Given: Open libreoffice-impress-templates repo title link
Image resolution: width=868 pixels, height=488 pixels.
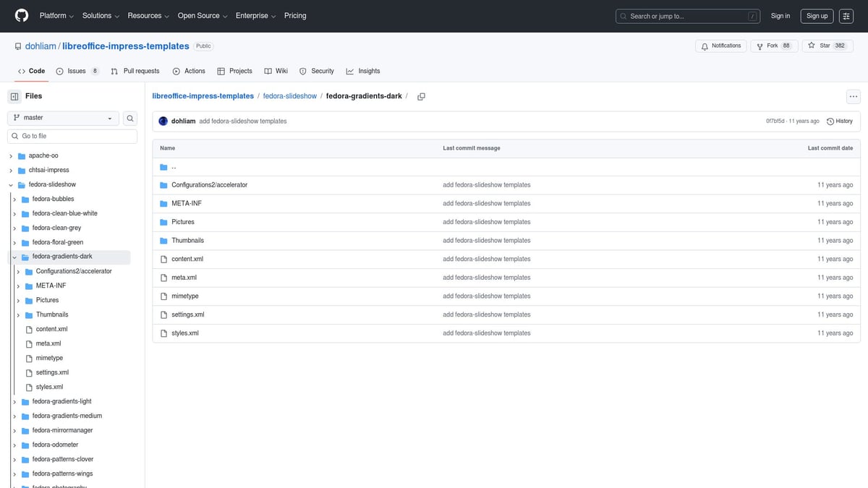Looking at the screenshot, I should point(126,46).
